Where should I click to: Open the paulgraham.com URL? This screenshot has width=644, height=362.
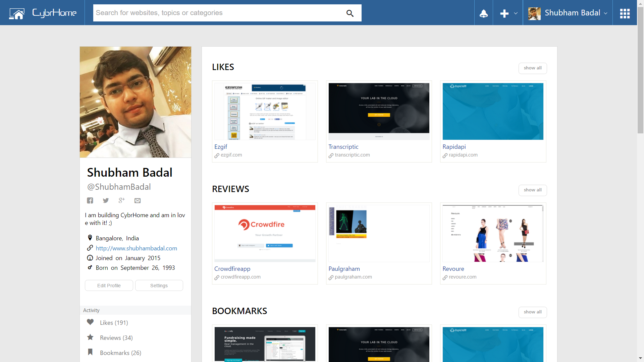[x=353, y=277]
